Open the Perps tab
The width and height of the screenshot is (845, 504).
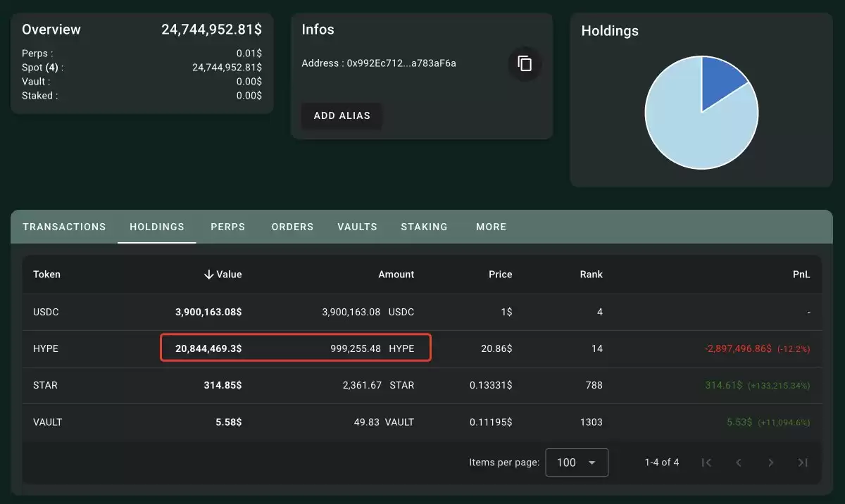[228, 227]
